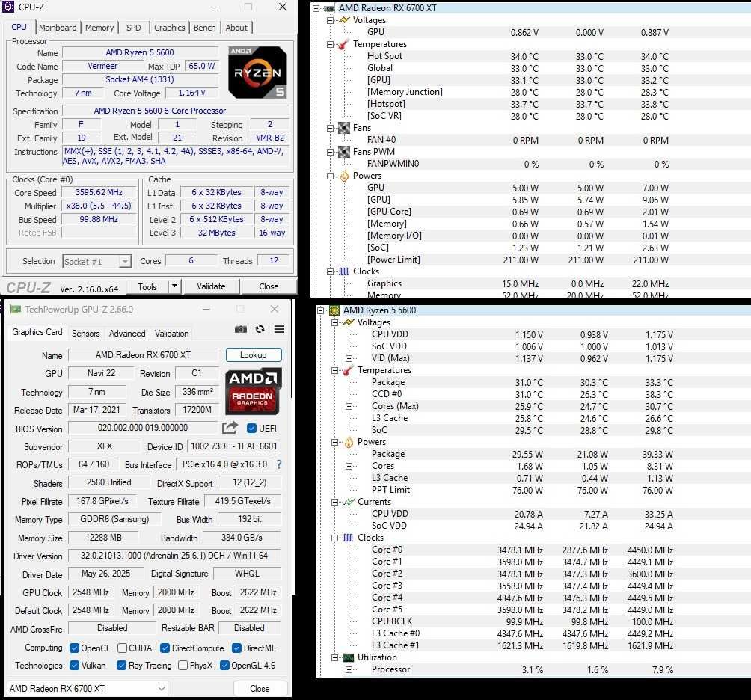Open the Validation tab in GPU-Z
The image size is (751, 700).
tap(171, 334)
